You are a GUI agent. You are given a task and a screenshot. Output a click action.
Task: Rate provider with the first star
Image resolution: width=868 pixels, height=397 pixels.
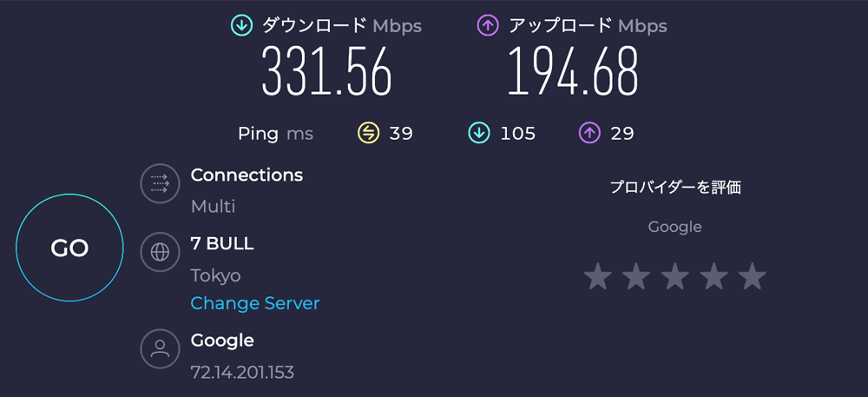[x=597, y=277]
